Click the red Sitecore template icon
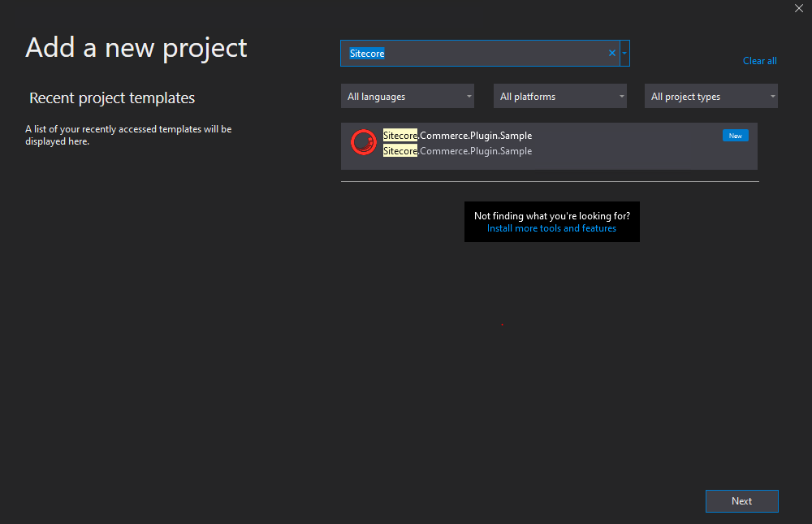Screen dimensions: 812x524 [x=363, y=143]
